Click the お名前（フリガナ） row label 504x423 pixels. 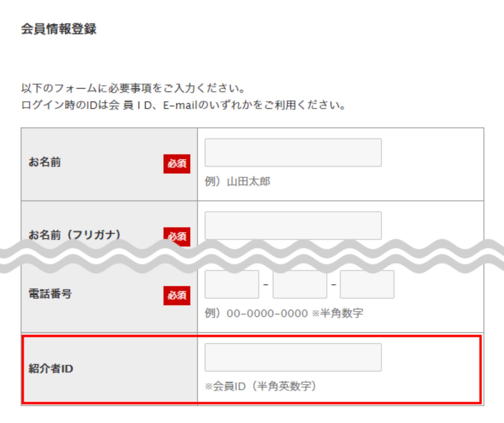click(75, 234)
